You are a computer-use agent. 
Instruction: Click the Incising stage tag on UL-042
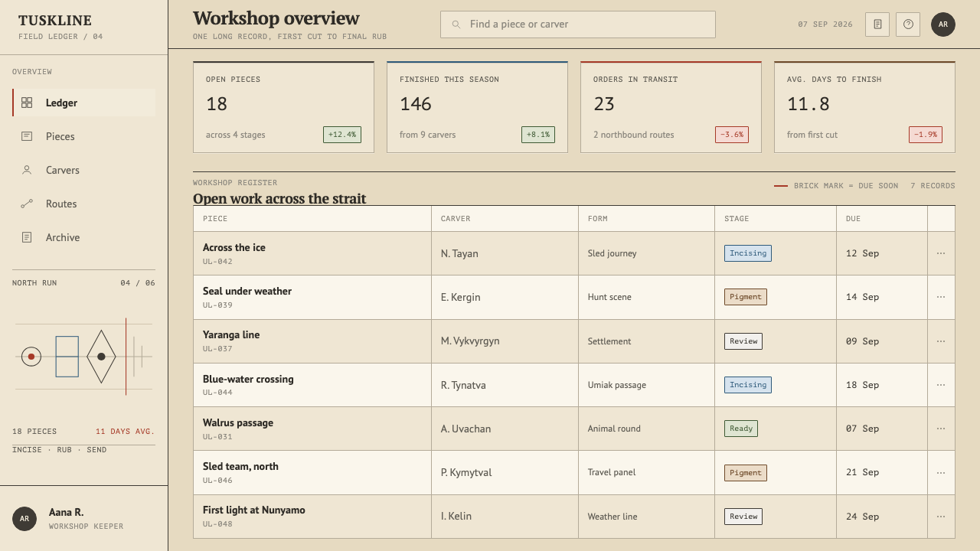748,253
